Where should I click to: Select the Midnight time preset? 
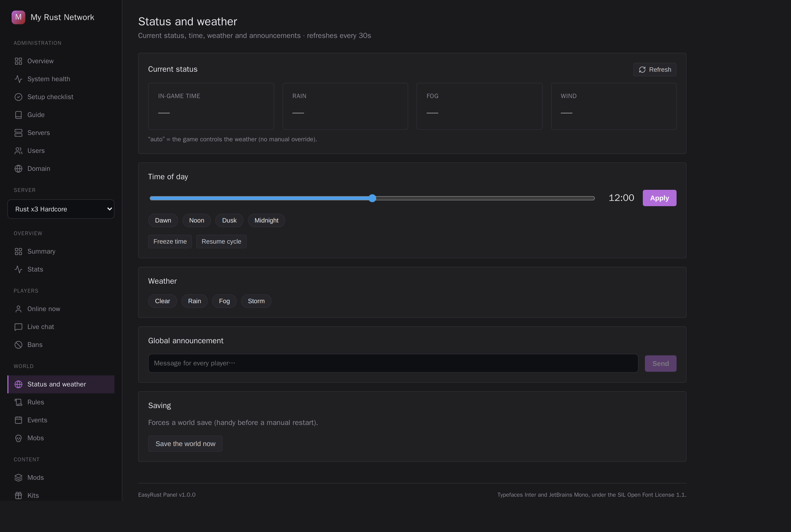pyautogui.click(x=266, y=220)
